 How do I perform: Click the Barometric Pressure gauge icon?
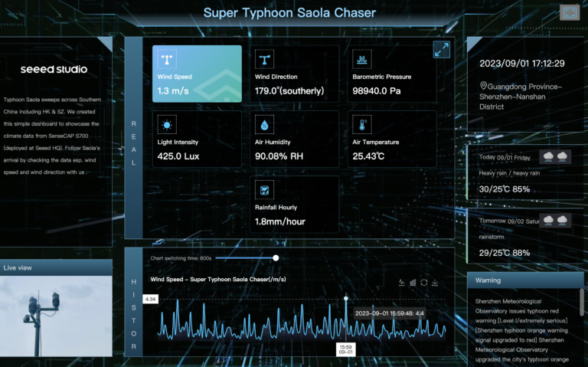click(x=361, y=59)
